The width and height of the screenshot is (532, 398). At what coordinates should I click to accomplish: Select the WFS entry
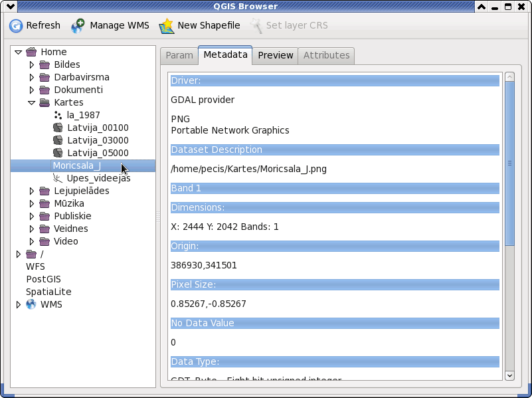(x=35, y=266)
